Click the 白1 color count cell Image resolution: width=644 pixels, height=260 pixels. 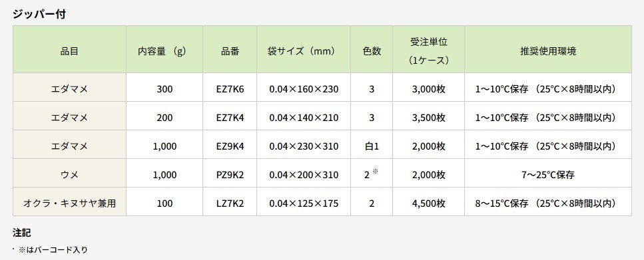coord(372,146)
